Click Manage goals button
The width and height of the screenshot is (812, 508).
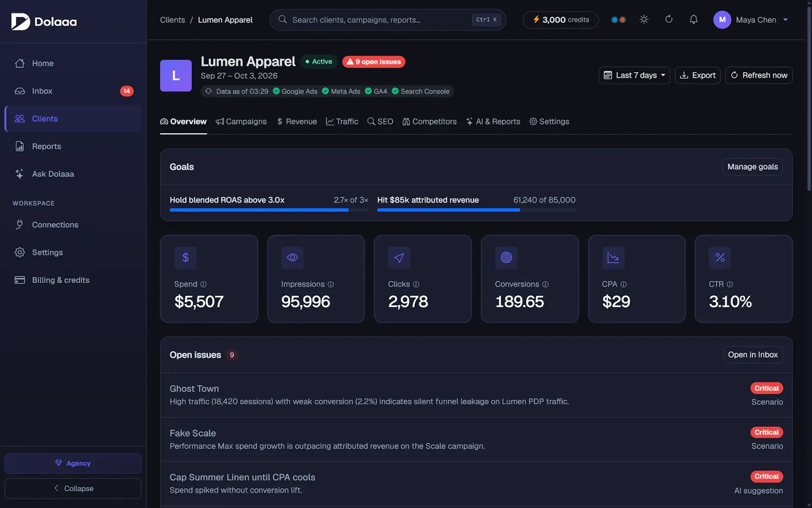(x=753, y=167)
